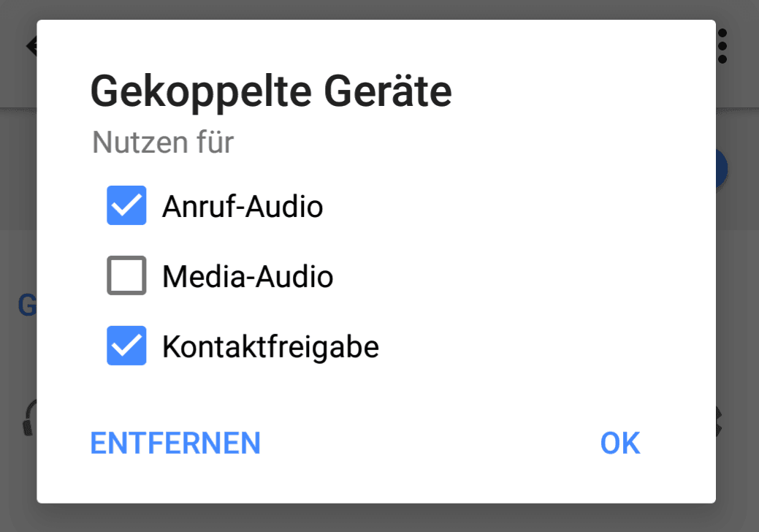Confirm the dialog with OK
Screen dimensions: 759x532
coord(620,443)
